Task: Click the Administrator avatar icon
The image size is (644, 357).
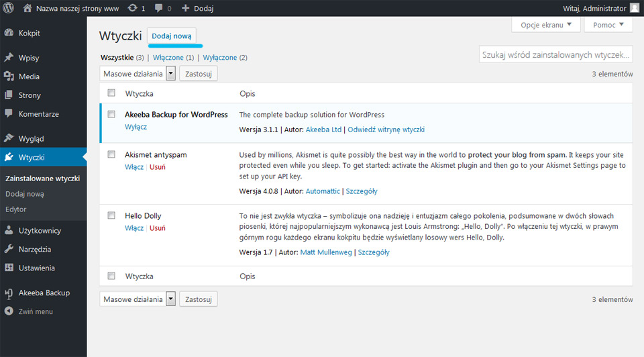Action: [x=635, y=8]
